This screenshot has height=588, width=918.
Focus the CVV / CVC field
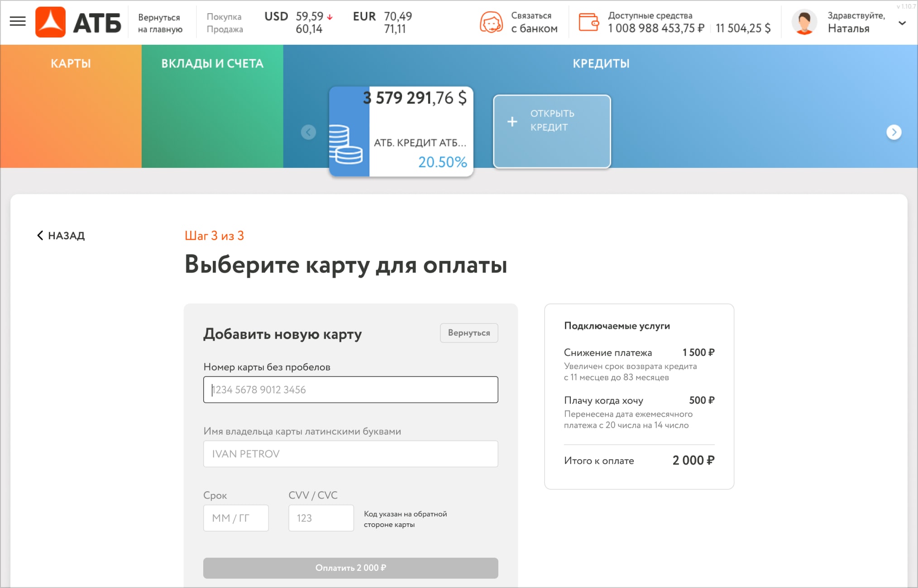[321, 518]
